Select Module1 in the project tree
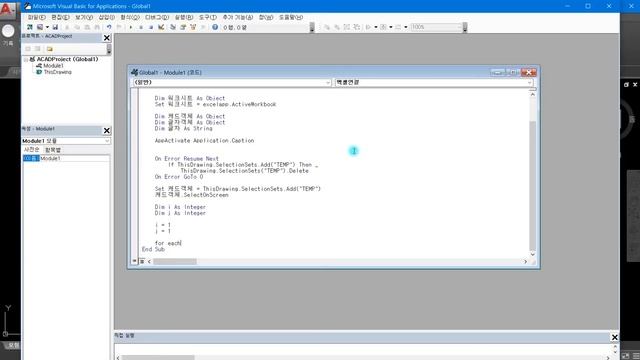The width and height of the screenshot is (640, 360). pos(53,65)
